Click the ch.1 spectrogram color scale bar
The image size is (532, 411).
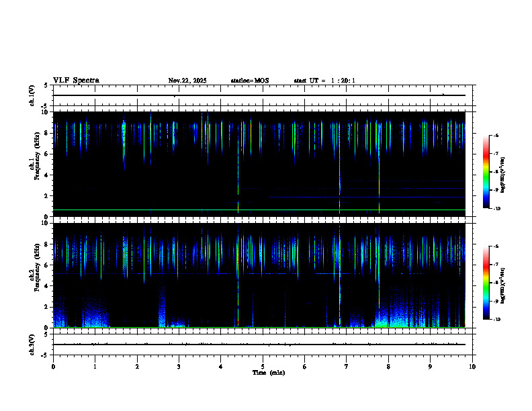point(486,172)
